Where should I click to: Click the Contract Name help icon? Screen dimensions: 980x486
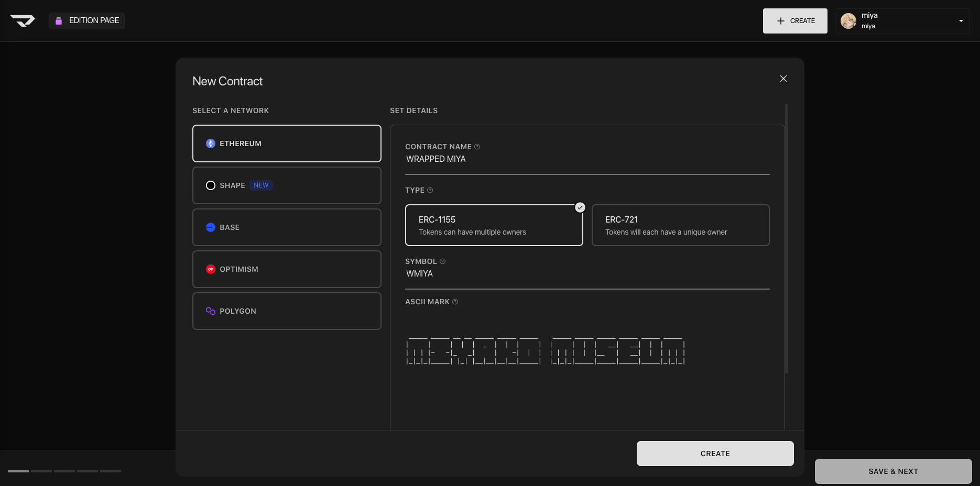click(x=477, y=147)
